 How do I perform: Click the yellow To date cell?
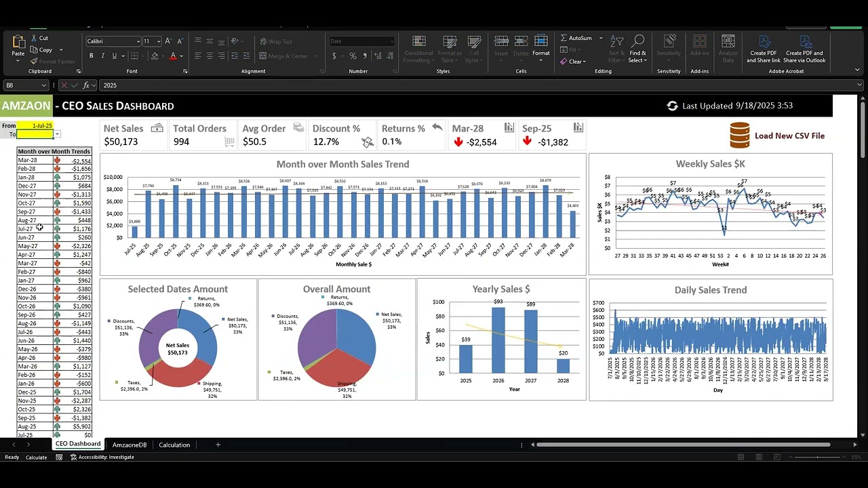(x=35, y=134)
